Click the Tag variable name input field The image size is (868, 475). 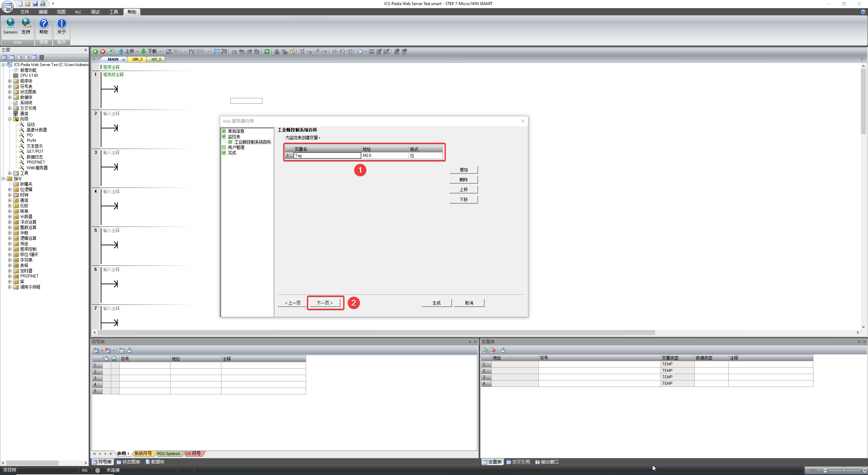coord(327,156)
